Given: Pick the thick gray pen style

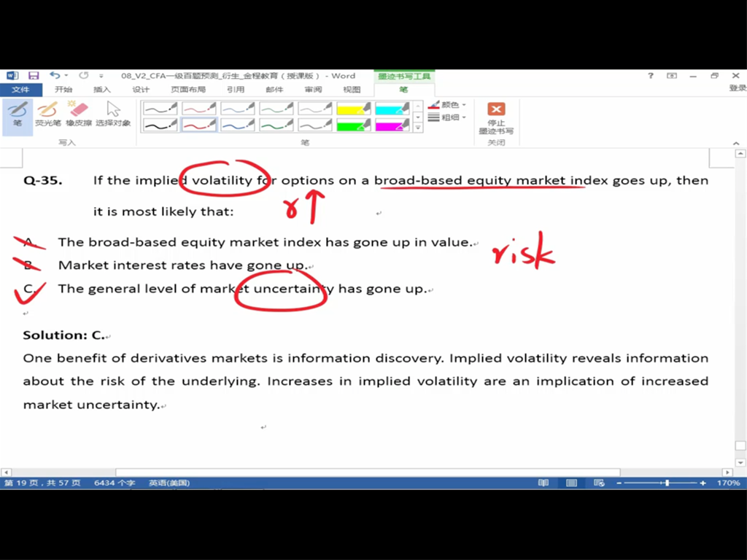Looking at the screenshot, I should point(315,125).
